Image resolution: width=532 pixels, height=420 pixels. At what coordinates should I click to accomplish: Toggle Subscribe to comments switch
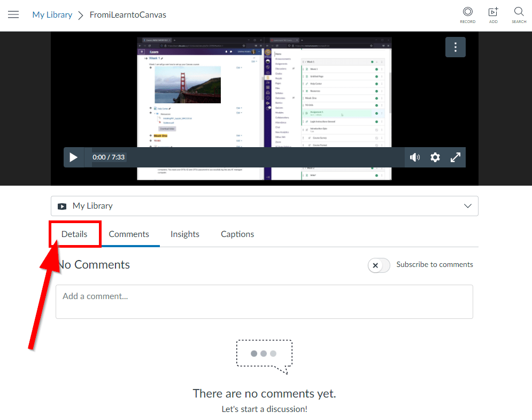(x=379, y=265)
